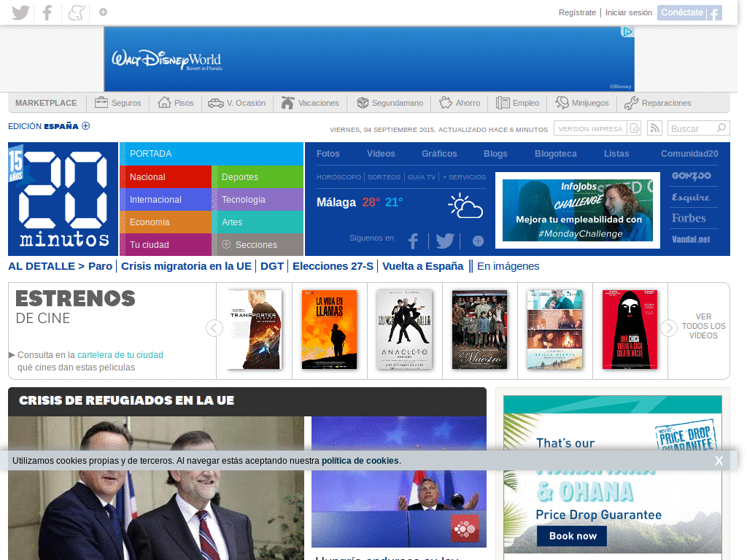Open the Deportes section

(x=257, y=177)
